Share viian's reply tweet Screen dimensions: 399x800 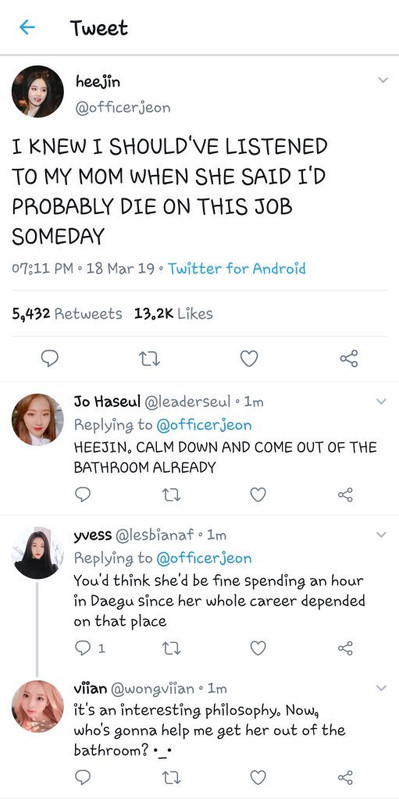tap(345, 778)
